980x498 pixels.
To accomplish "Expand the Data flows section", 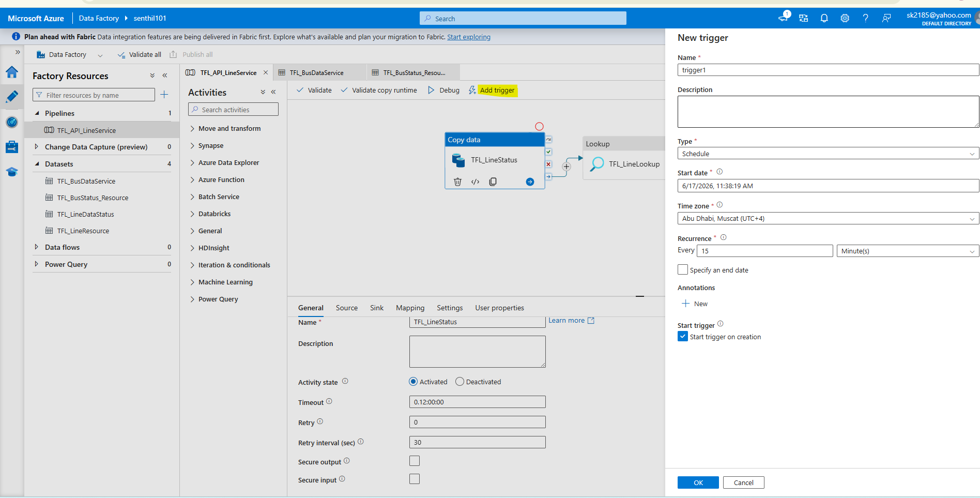I will point(37,247).
